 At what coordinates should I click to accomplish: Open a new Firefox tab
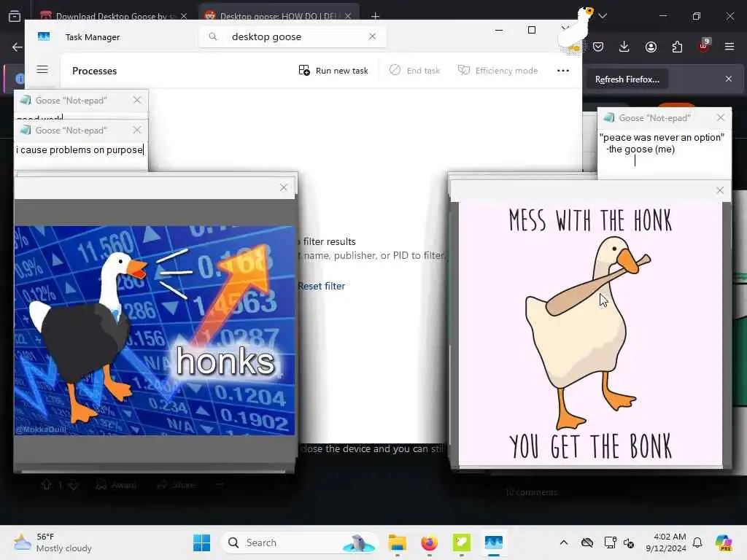376,16
